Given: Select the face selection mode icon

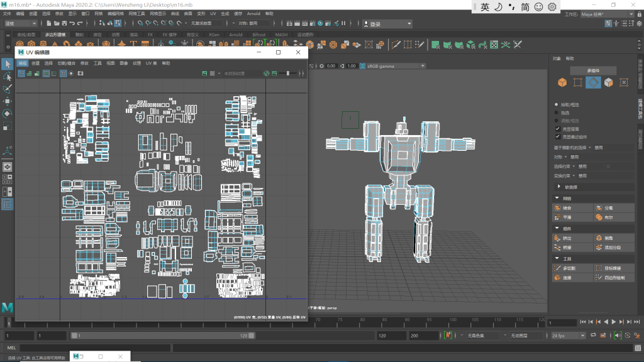Looking at the screenshot, I should (x=608, y=82).
